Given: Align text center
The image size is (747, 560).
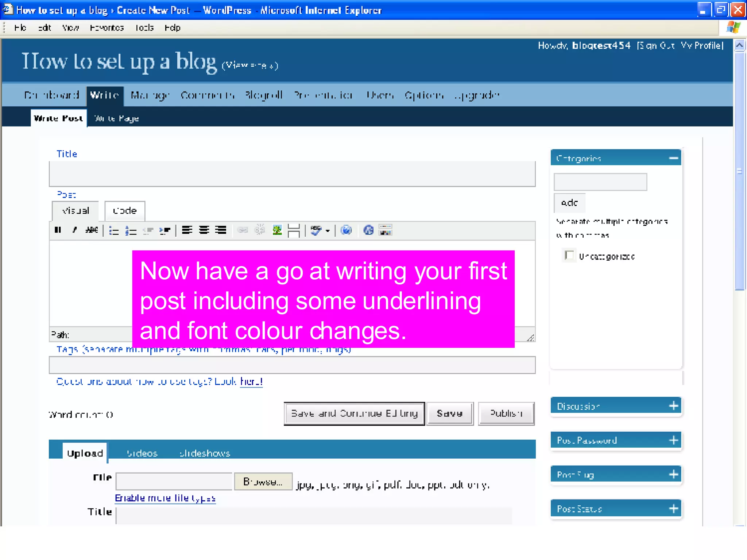Looking at the screenshot, I should point(204,230).
